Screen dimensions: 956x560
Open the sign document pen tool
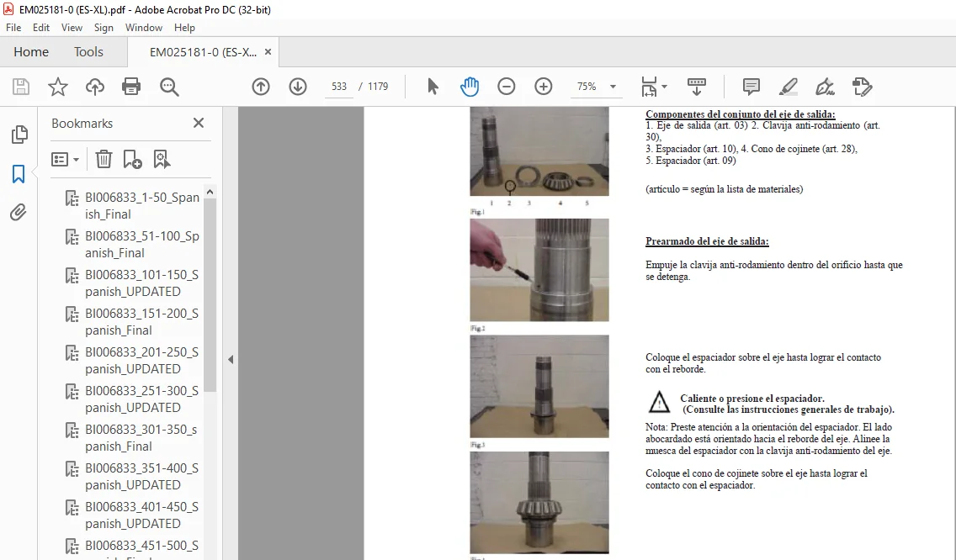click(x=825, y=87)
